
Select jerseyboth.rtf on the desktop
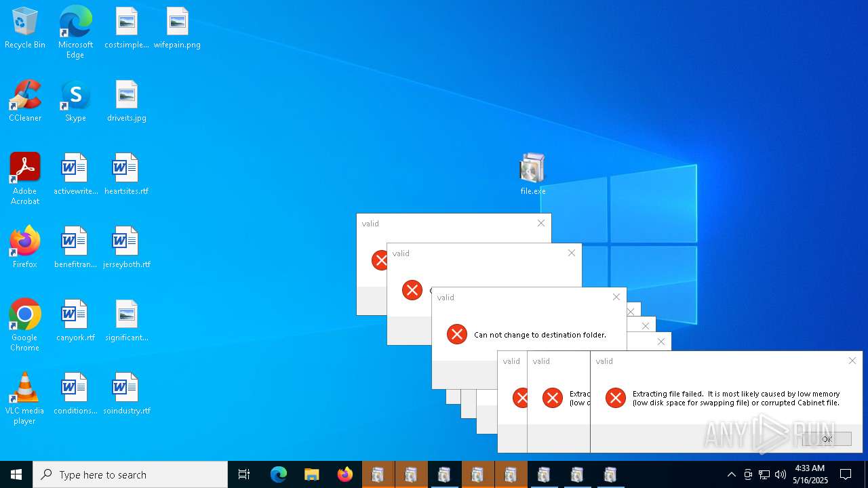click(x=127, y=248)
